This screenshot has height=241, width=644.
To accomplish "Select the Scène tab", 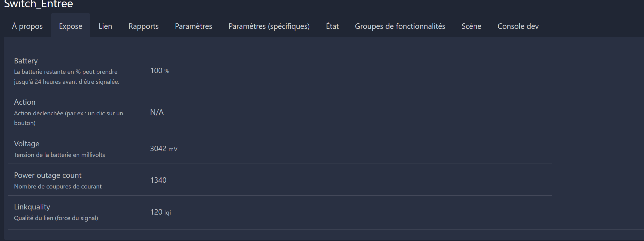I will pyautogui.click(x=471, y=26).
